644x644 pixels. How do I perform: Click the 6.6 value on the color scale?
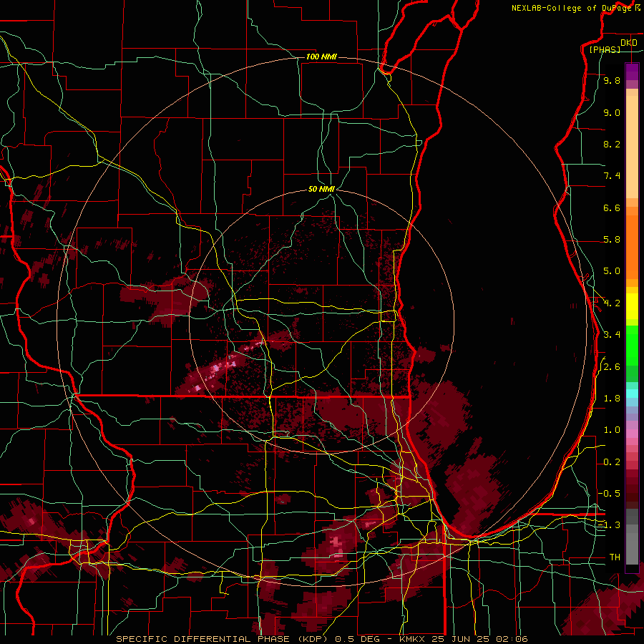click(x=612, y=208)
